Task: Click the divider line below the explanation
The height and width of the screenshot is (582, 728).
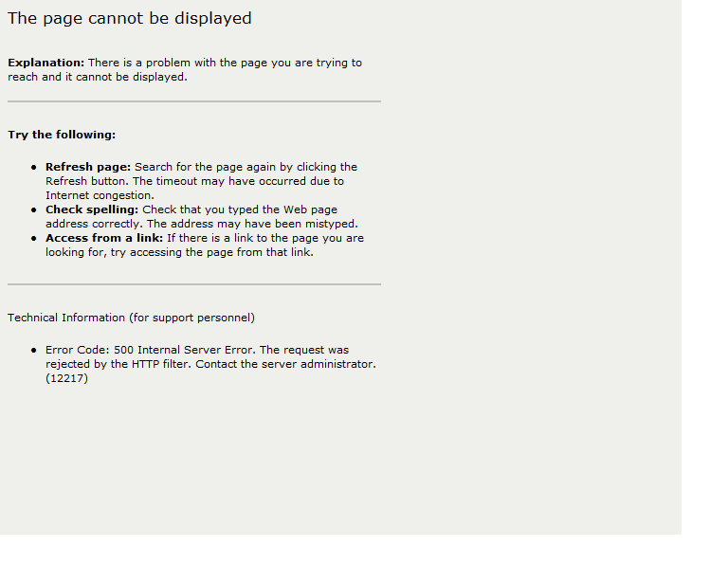Action: tap(194, 101)
